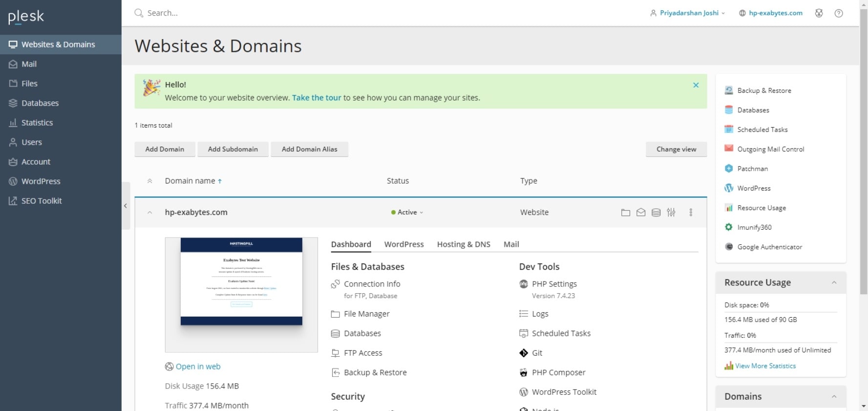
Task: Open Databases in the right shortcuts panel
Action: pyautogui.click(x=747, y=110)
